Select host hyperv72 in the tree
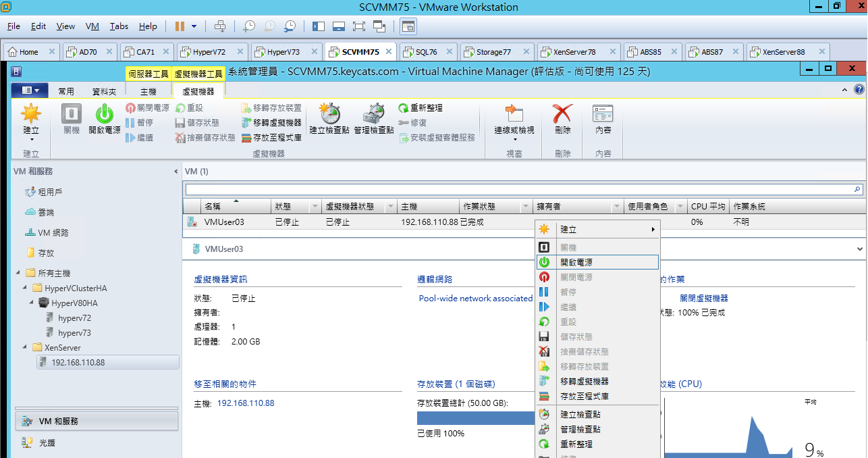This screenshot has width=868, height=458. coord(74,317)
